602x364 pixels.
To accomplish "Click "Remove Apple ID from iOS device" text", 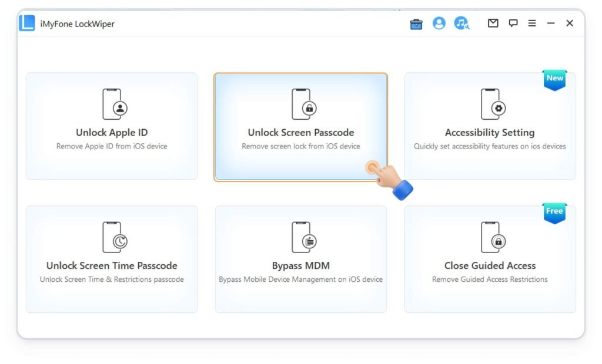I will pos(112,147).
